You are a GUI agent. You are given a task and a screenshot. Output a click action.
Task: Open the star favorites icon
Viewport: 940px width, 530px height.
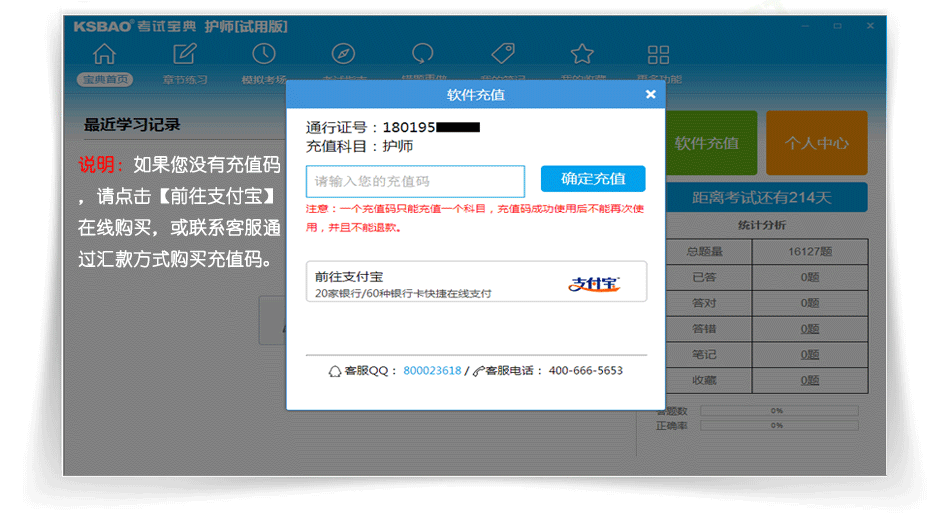(x=581, y=55)
